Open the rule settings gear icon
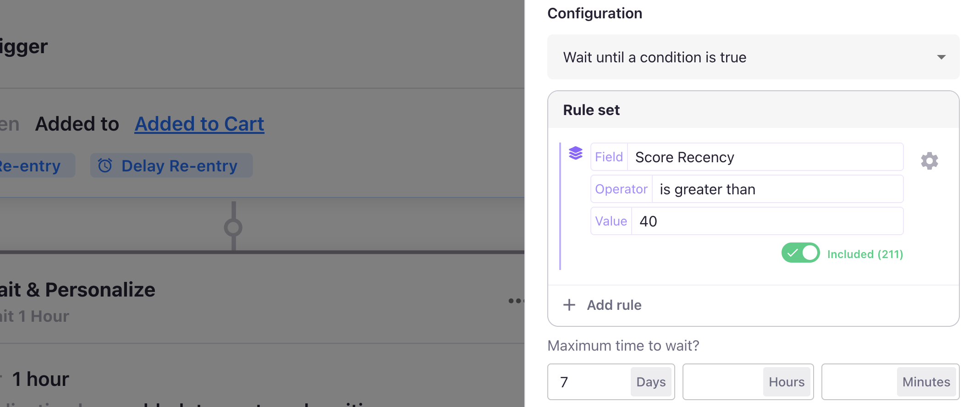 (x=929, y=161)
